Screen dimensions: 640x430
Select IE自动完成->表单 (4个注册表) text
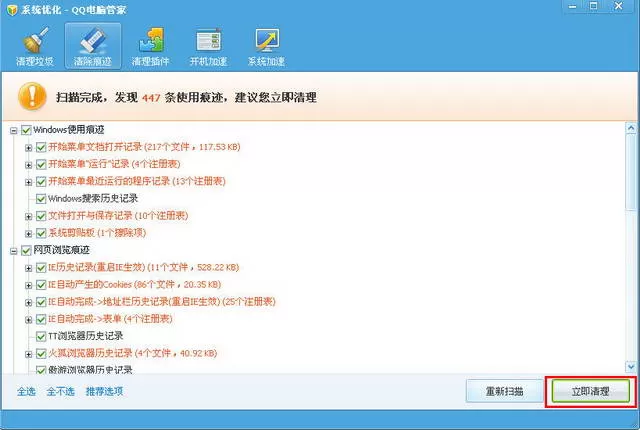(x=110, y=319)
